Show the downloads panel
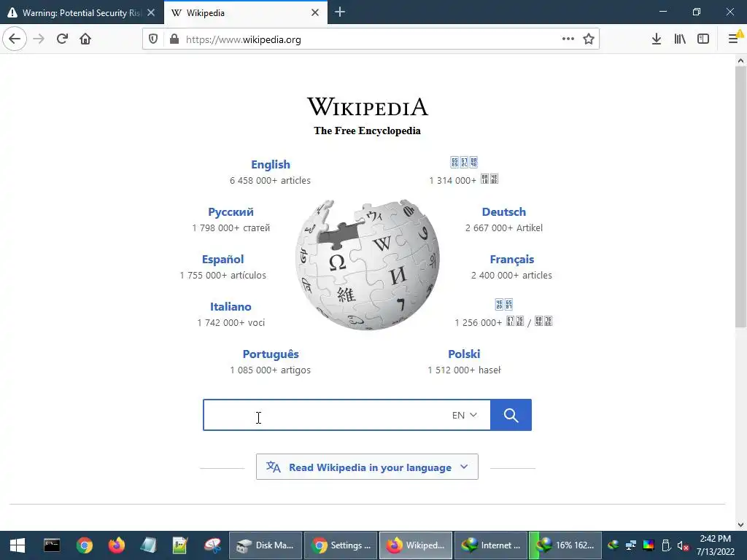Viewport: 747px width, 560px height. [657, 39]
